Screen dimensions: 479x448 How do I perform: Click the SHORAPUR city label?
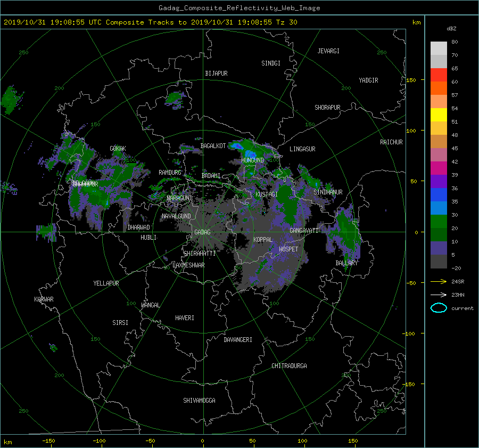tap(327, 108)
